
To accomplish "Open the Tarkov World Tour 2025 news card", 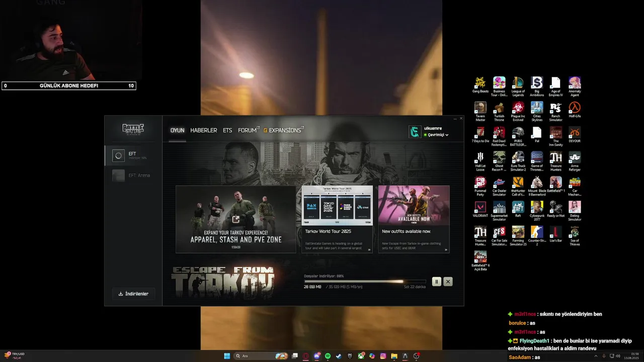I will (337, 219).
